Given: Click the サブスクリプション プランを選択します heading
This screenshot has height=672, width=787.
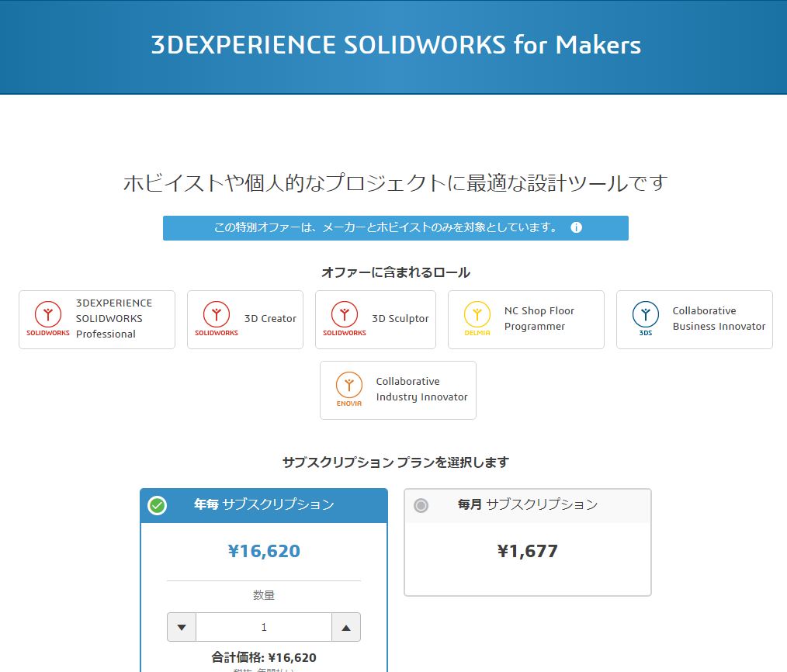Looking at the screenshot, I should tap(396, 462).
